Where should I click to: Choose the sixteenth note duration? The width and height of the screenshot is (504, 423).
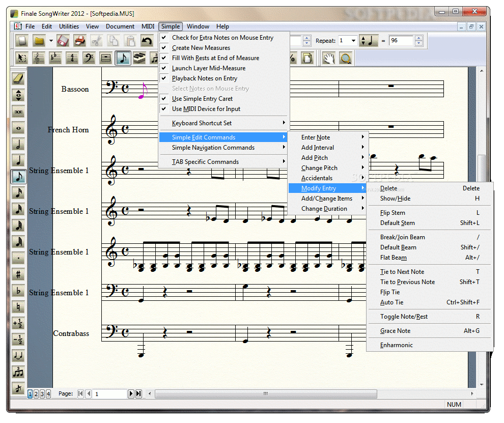click(18, 192)
